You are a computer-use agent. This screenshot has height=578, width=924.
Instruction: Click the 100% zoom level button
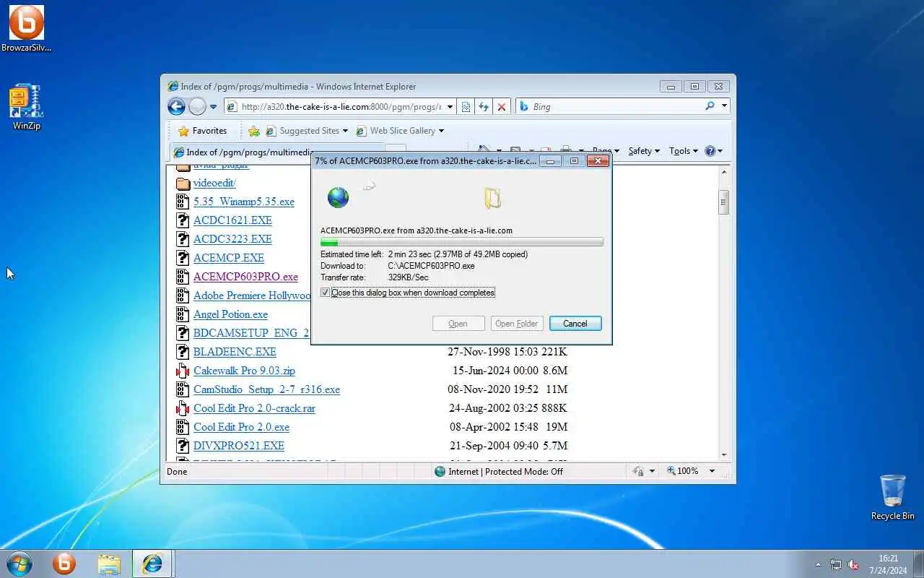[682, 471]
